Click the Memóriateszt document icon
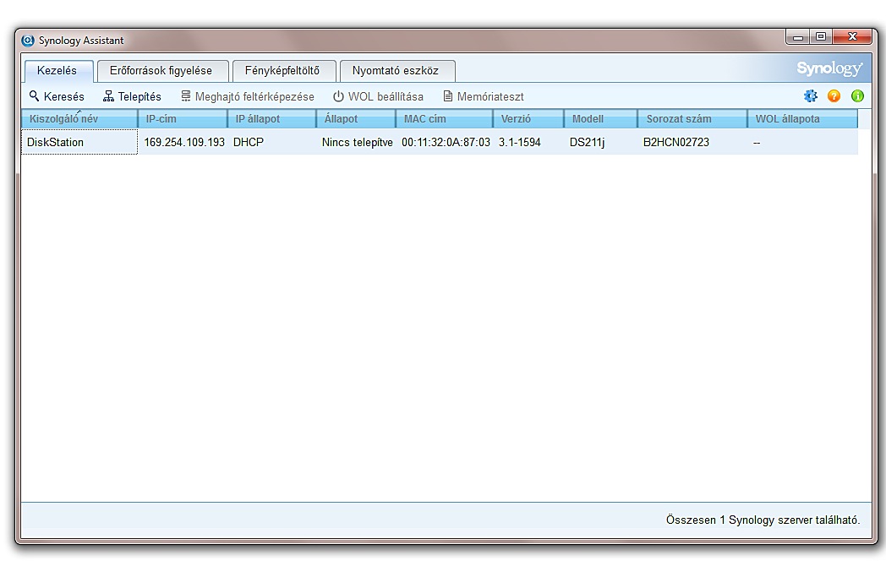This screenshot has width=886, height=588. (448, 96)
